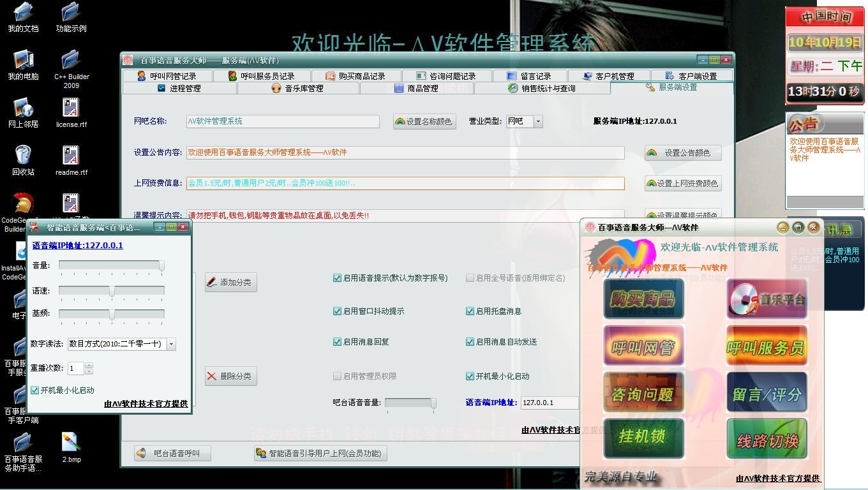Click CodeGear Builder helmet desktop icon

23,203
